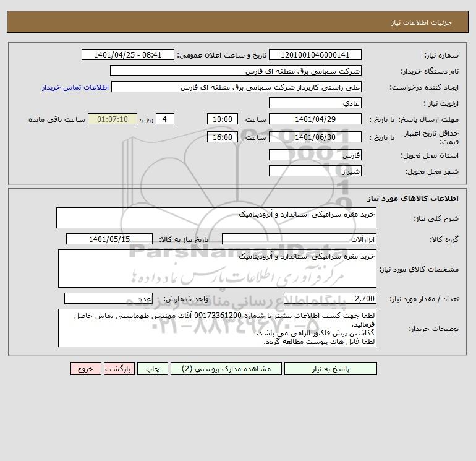Click the خروج exit button

(x=86, y=369)
